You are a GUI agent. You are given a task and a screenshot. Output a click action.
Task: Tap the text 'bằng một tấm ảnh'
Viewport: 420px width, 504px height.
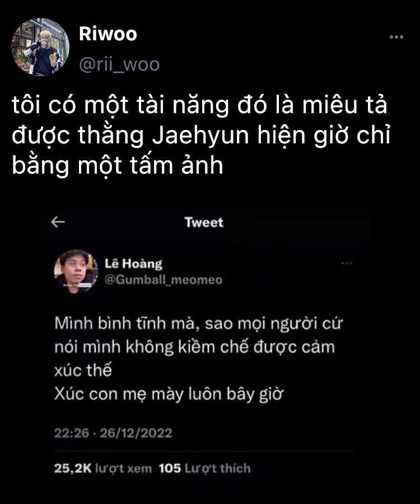tap(118, 166)
